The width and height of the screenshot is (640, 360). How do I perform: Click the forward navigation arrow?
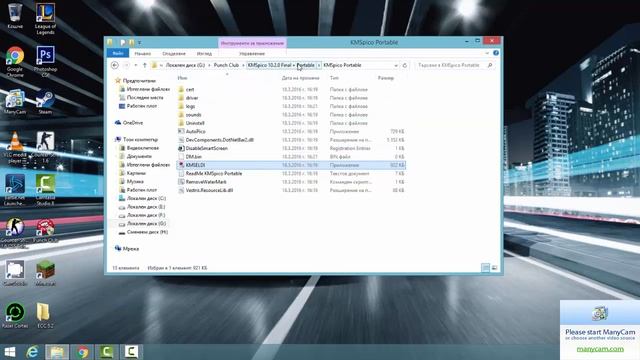pos(126,65)
